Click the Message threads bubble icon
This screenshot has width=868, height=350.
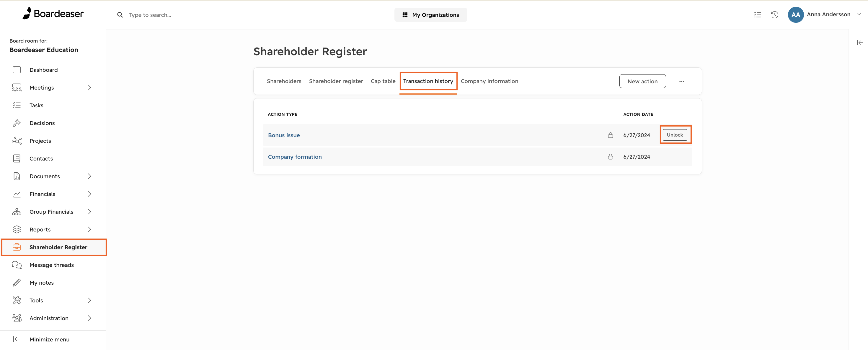coord(17,265)
